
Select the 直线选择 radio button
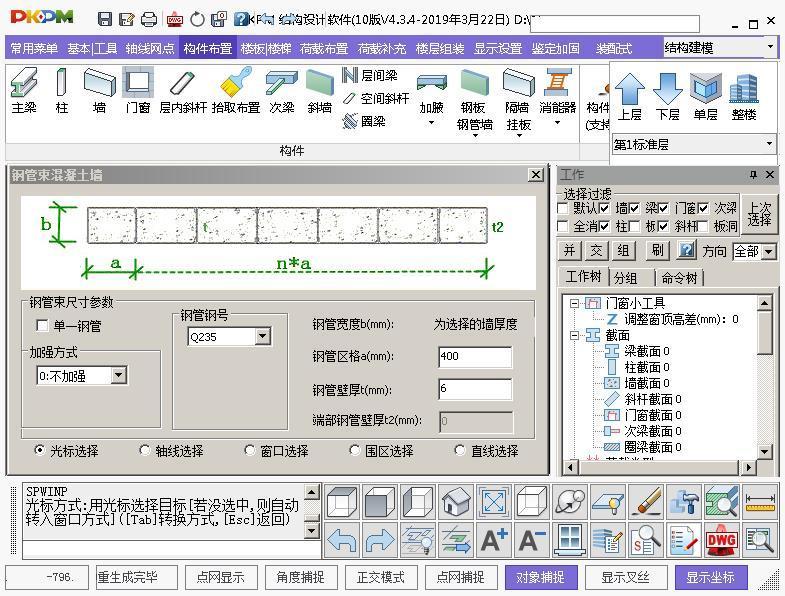click(x=460, y=450)
